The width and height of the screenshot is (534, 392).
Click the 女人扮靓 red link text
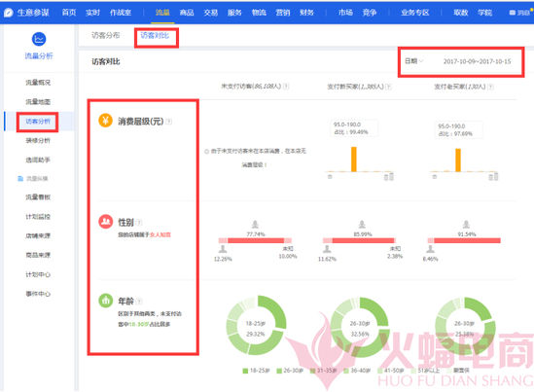(160, 234)
